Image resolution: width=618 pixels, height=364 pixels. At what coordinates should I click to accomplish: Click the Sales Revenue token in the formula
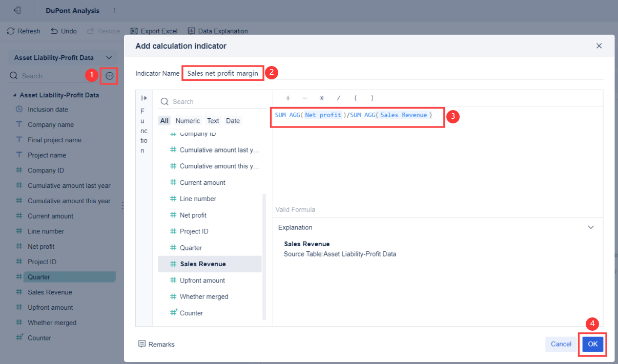click(x=404, y=115)
